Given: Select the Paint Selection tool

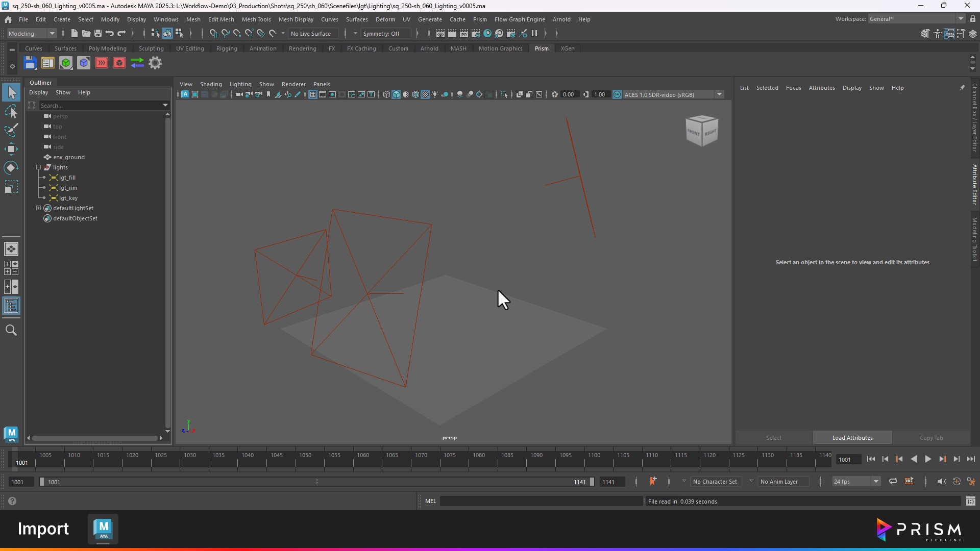Looking at the screenshot, I should pos(11,130).
